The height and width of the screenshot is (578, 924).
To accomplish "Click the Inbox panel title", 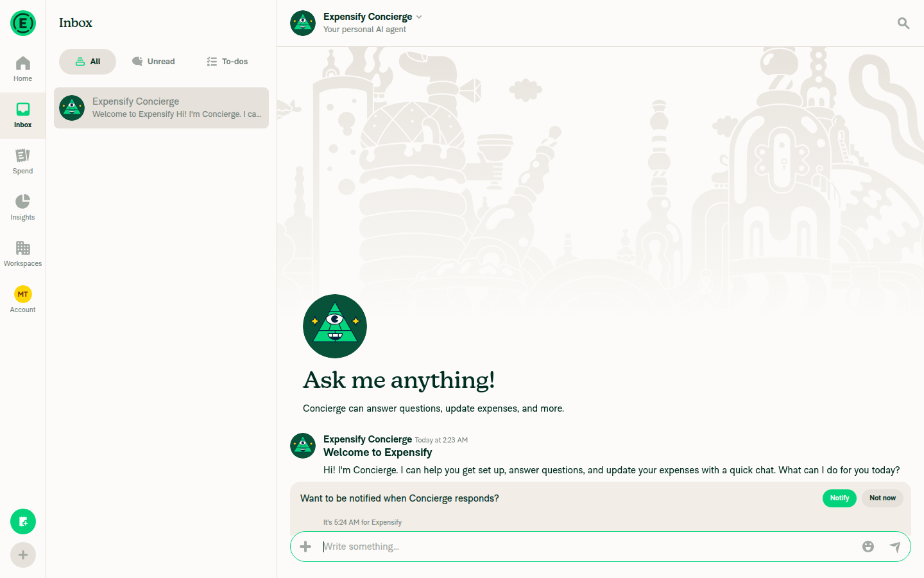I will point(76,23).
